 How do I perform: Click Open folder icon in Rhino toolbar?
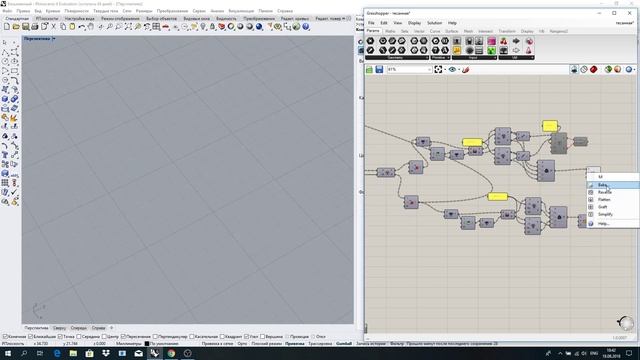16,27
